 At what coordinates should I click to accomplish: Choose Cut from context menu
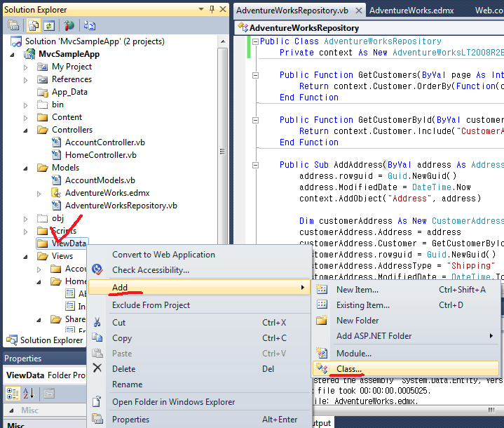pyautogui.click(x=199, y=323)
